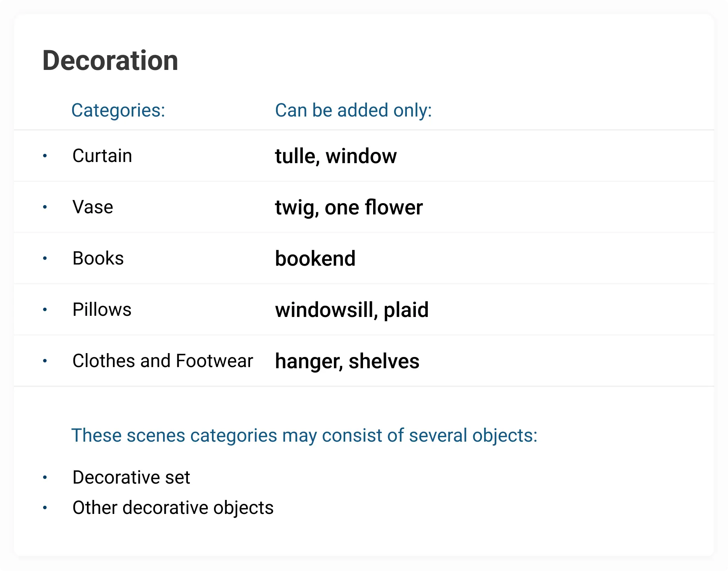Click the 'windowsill, plaid' text
The height and width of the screenshot is (571, 728).
(352, 310)
